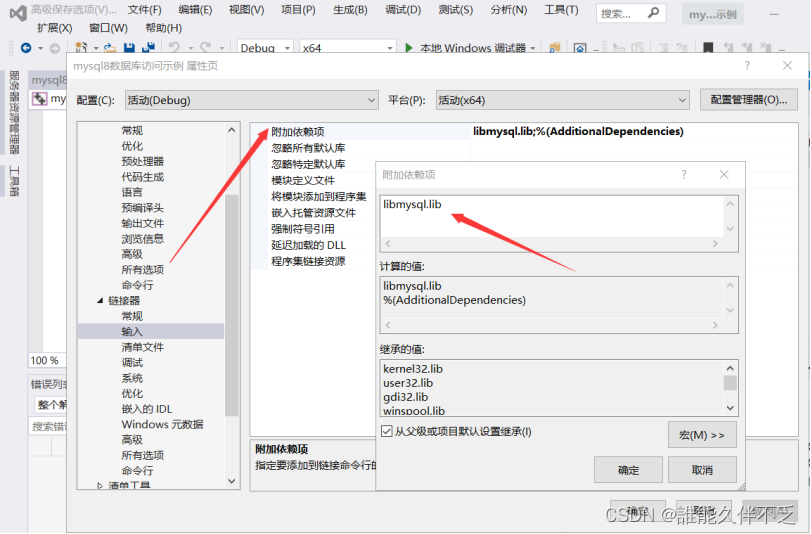Open the 分析(N) menu
The width and height of the screenshot is (811, 534).
coord(508,10)
